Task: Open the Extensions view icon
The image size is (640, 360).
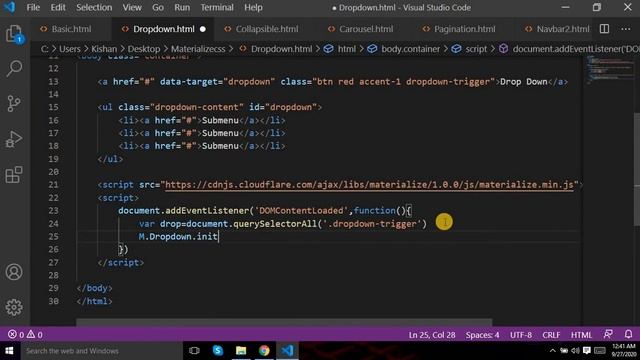Action: point(14,175)
